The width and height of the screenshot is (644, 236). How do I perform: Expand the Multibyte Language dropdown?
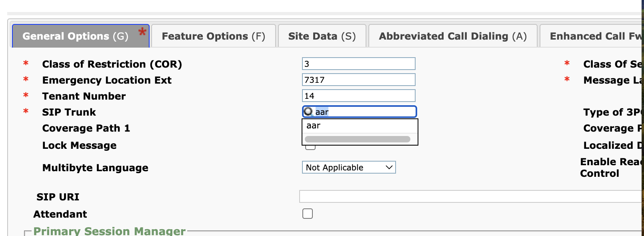348,168
